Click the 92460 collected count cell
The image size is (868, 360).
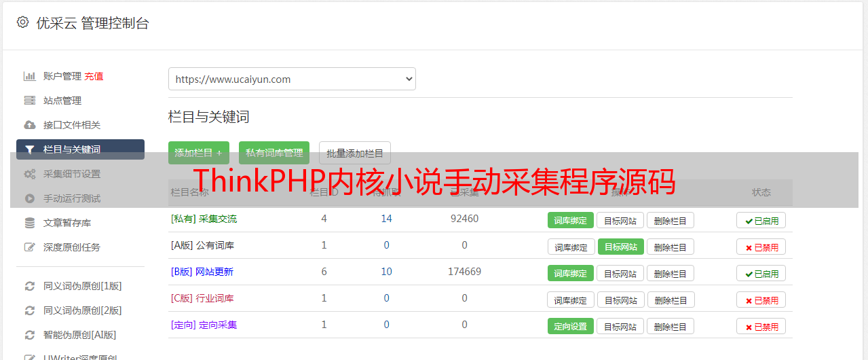(x=464, y=219)
